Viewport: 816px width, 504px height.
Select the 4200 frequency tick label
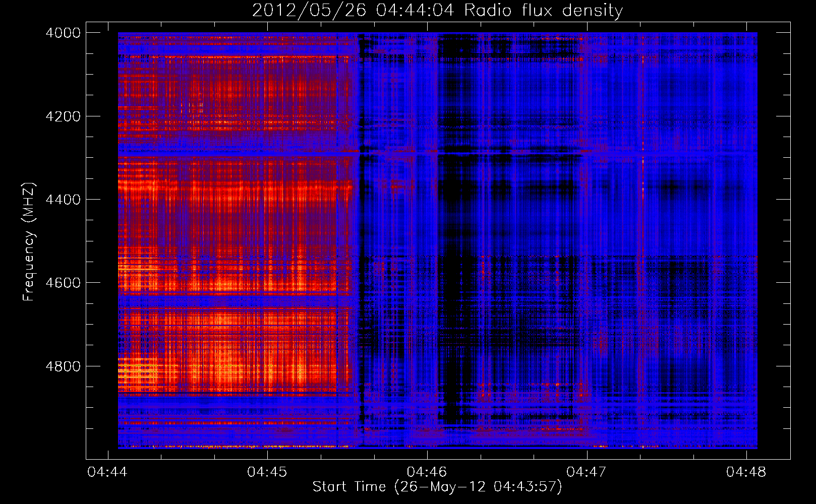click(x=63, y=116)
